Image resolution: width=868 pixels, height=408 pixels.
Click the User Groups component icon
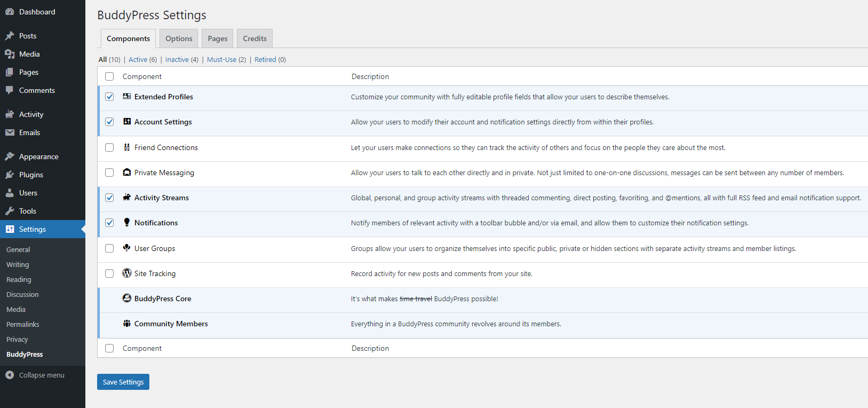click(127, 248)
